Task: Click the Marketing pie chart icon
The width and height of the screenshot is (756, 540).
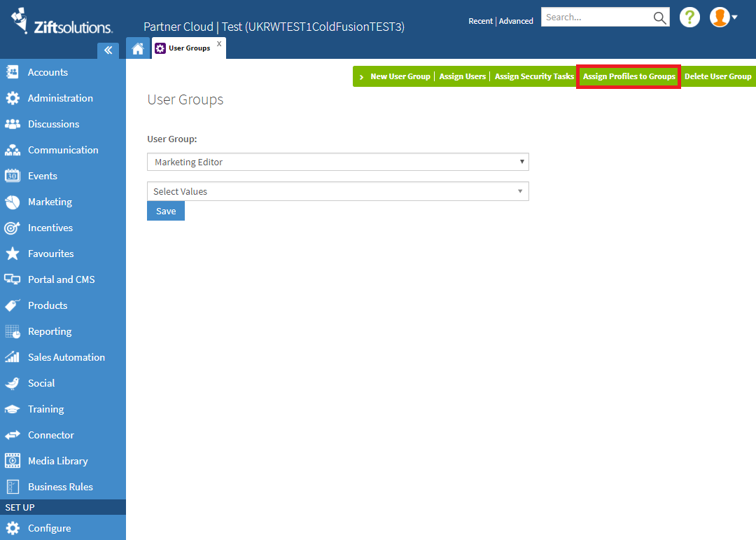Action: click(x=13, y=202)
